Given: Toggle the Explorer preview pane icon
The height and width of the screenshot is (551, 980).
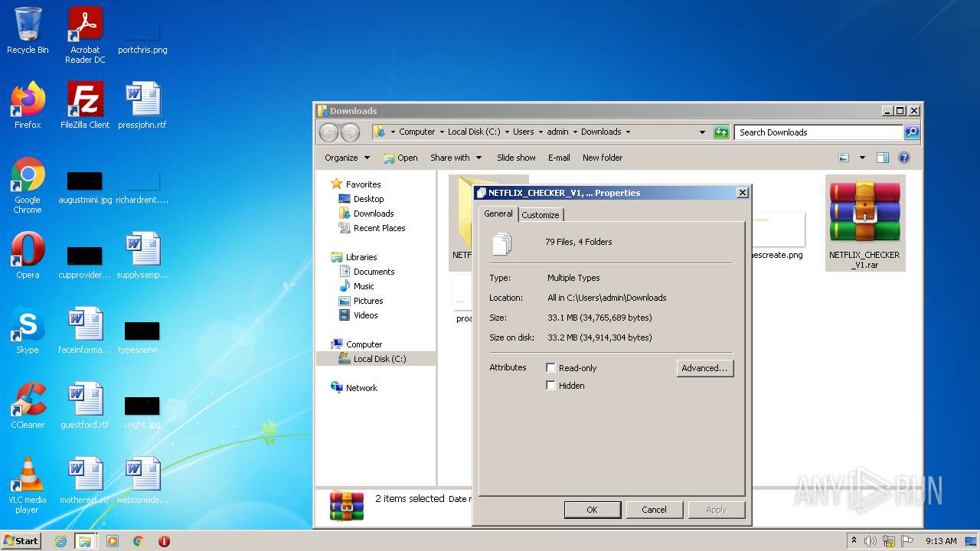Looking at the screenshot, I should pyautogui.click(x=882, y=158).
